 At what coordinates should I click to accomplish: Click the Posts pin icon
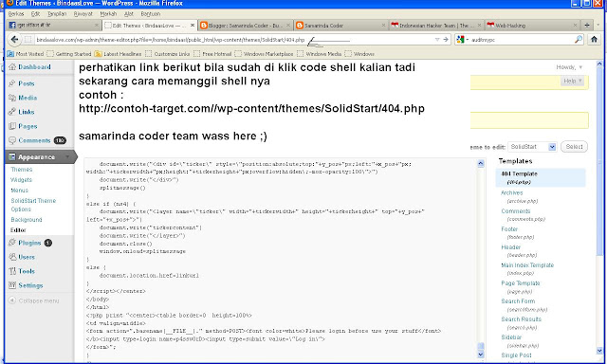click(12, 83)
